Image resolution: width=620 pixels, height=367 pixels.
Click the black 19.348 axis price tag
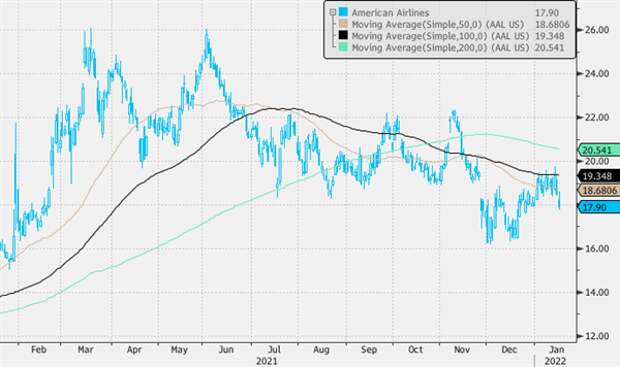pyautogui.click(x=599, y=176)
